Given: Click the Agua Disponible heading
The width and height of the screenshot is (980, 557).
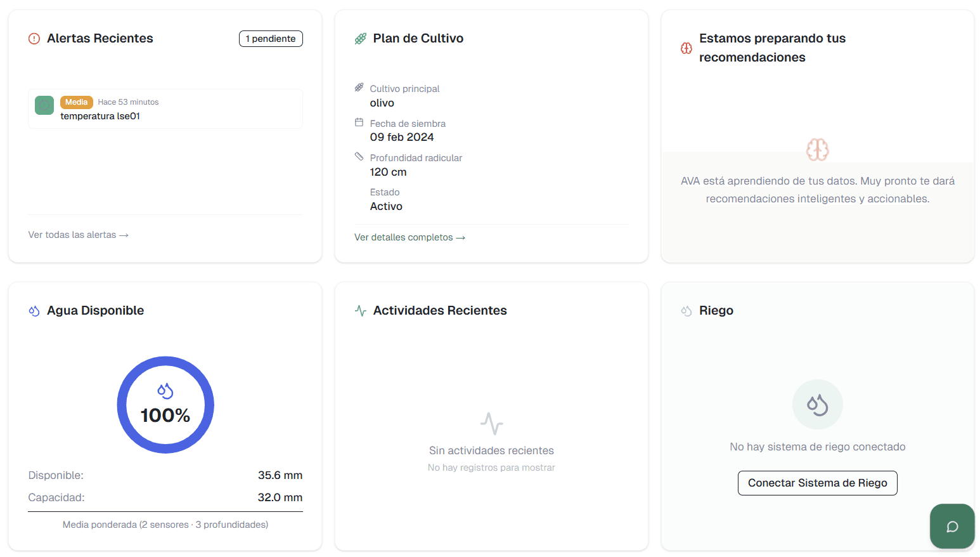Looking at the screenshot, I should click(96, 311).
